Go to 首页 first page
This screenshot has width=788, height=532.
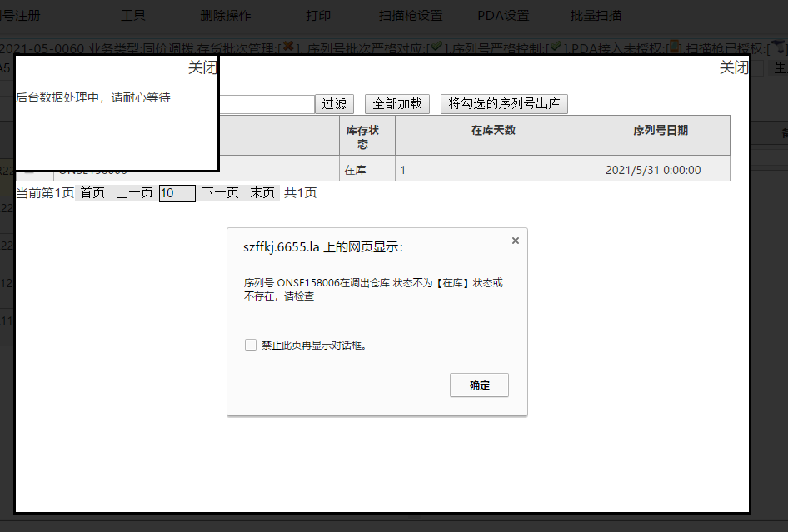pos(92,193)
